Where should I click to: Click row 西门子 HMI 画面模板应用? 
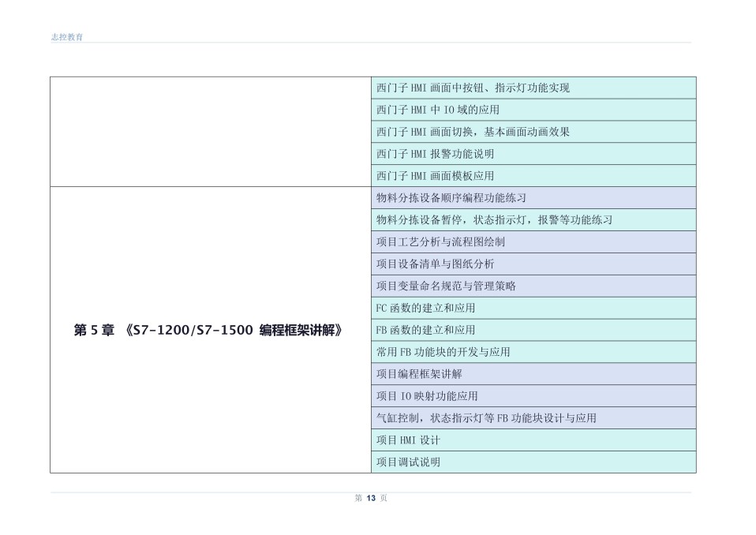point(533,176)
